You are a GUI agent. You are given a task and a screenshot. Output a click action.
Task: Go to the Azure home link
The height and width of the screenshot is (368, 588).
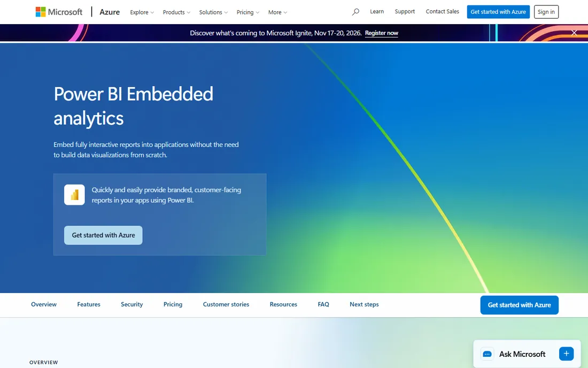pos(110,12)
